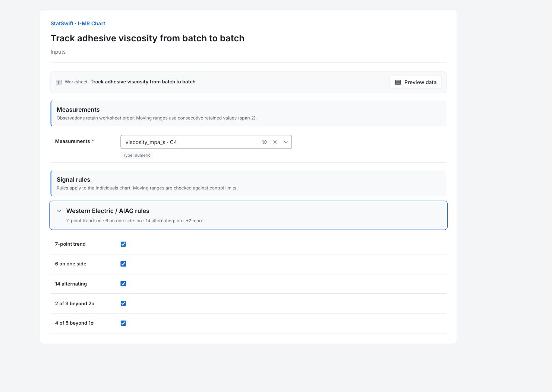
Task: Open the StatSwift · I-MR Chart breadcrumb link
Action: [x=78, y=23]
